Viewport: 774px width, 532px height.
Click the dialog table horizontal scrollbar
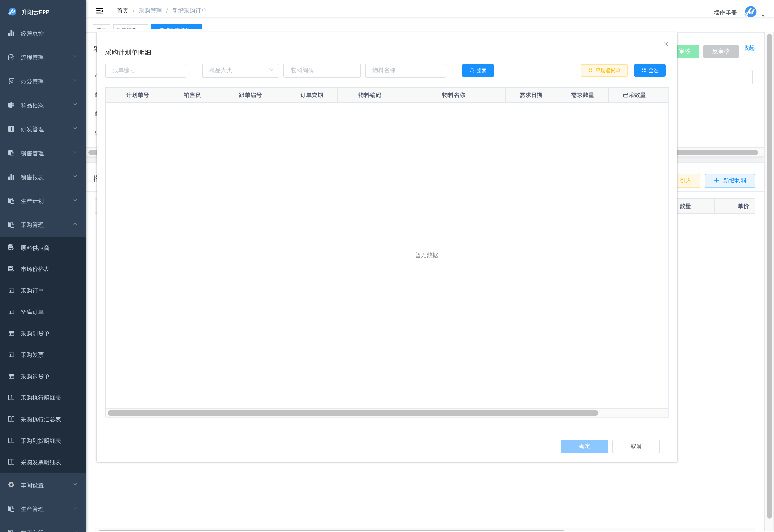[353, 413]
